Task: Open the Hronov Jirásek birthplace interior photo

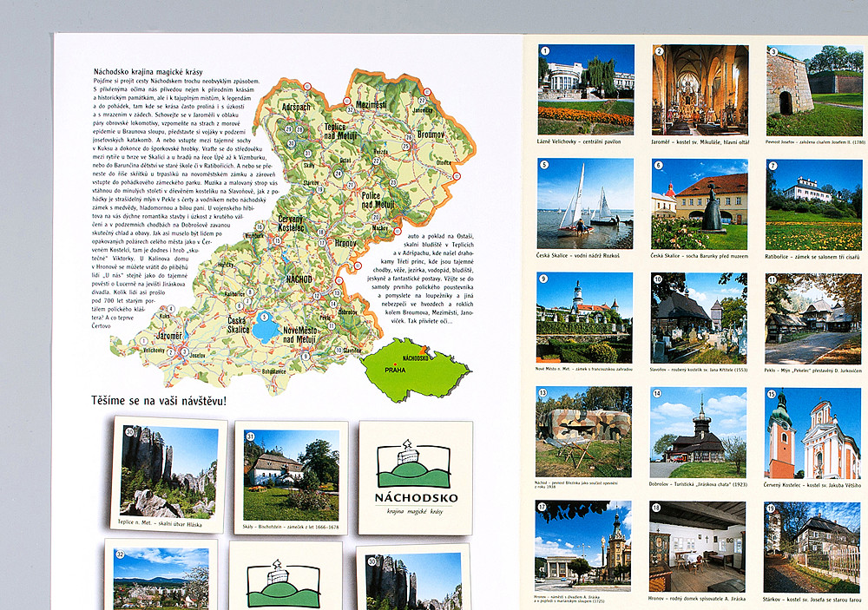Action: (698, 547)
